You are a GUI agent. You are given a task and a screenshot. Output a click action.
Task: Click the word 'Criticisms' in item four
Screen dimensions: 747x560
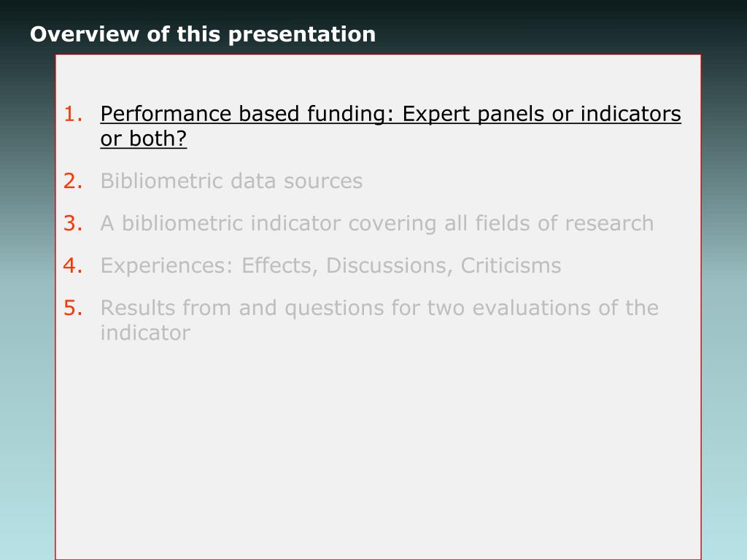pyautogui.click(x=511, y=265)
